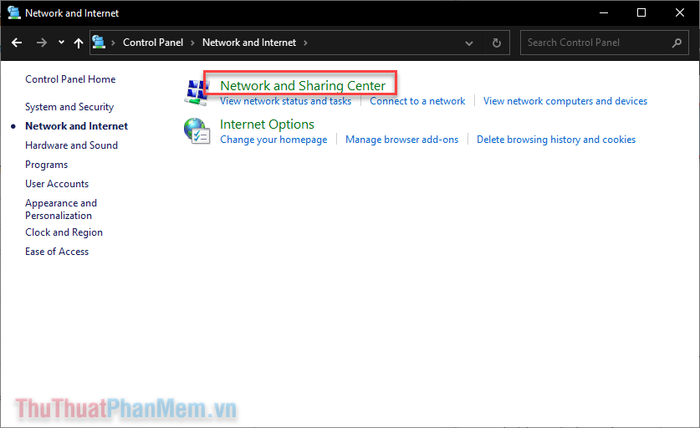Screen dimensions: 700x428
Task: Click the Network and Sharing Center icon
Action: [196, 92]
